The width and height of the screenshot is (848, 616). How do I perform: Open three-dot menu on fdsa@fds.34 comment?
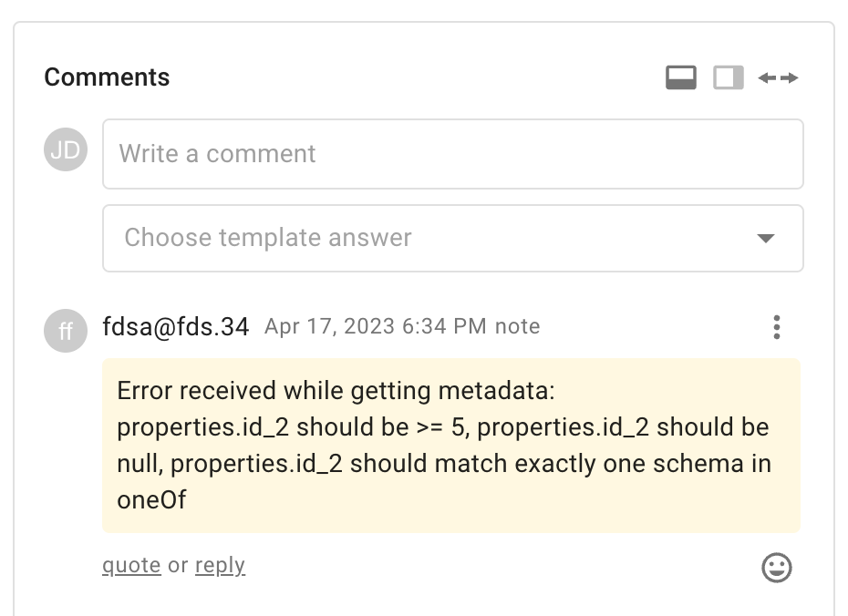click(x=776, y=327)
